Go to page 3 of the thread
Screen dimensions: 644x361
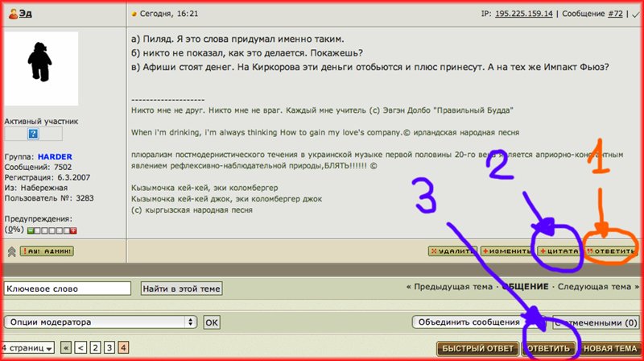point(109,348)
